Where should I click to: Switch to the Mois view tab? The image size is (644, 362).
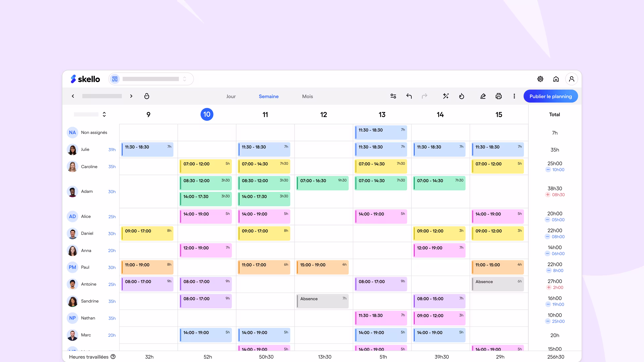click(x=307, y=96)
